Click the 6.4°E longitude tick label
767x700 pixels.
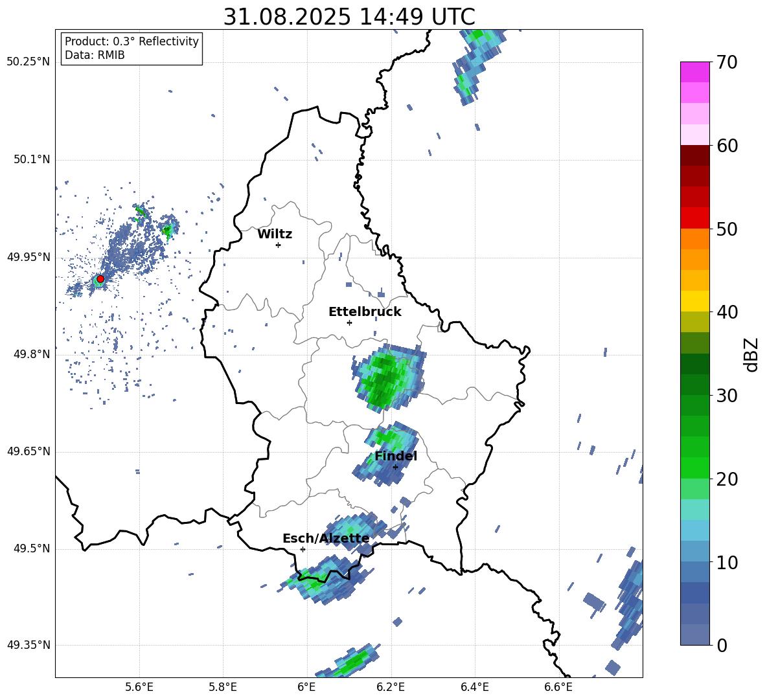pos(475,687)
